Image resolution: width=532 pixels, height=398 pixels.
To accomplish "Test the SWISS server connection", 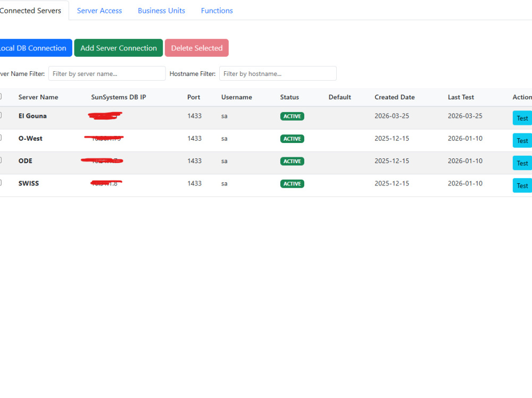I will 522,185.
